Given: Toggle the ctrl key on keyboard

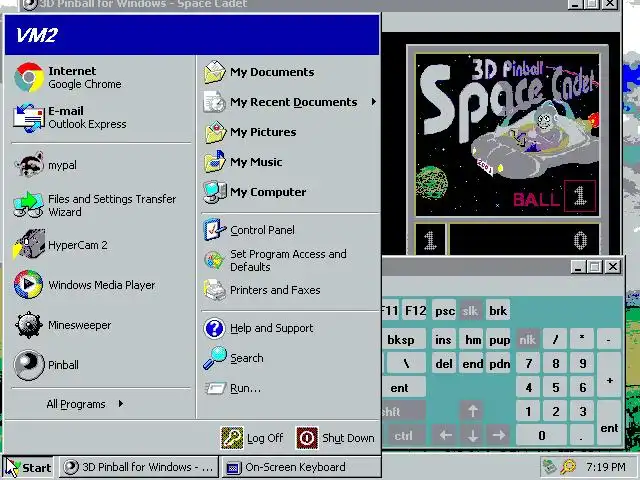Looking at the screenshot, I should 404,436.
